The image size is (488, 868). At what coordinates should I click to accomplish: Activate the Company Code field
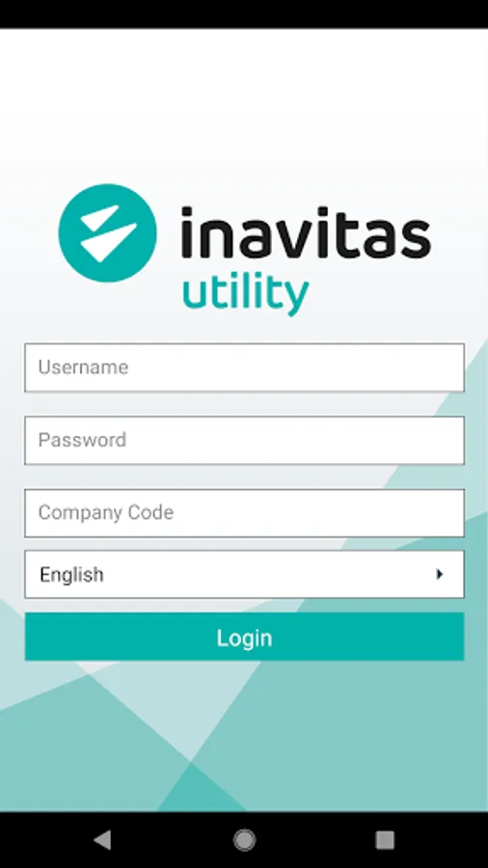tap(244, 513)
